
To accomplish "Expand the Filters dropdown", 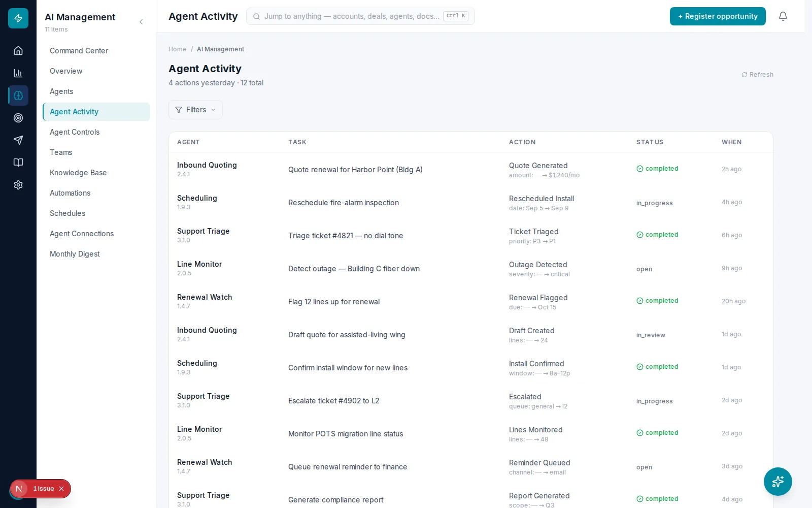I will coord(195,110).
